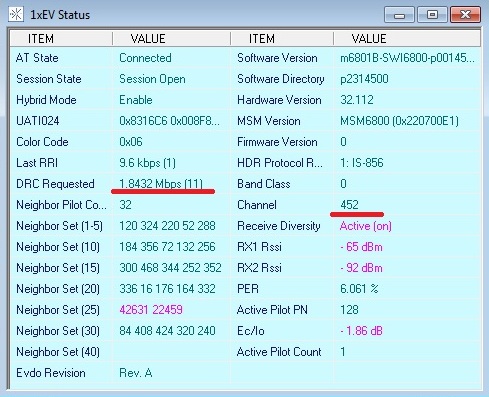
Task: Select the AT State row label
Action: [37, 58]
